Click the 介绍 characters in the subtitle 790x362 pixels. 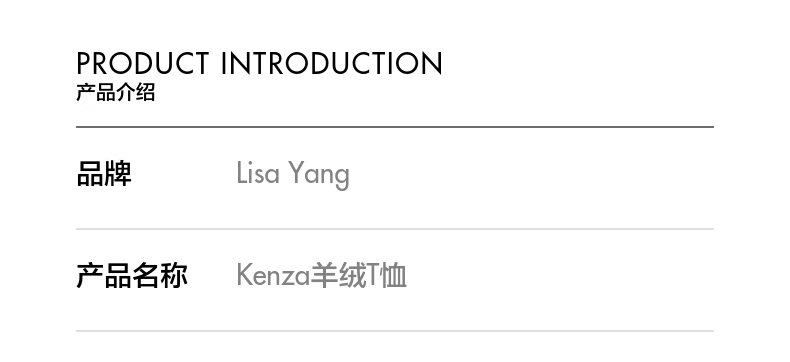[135, 93]
